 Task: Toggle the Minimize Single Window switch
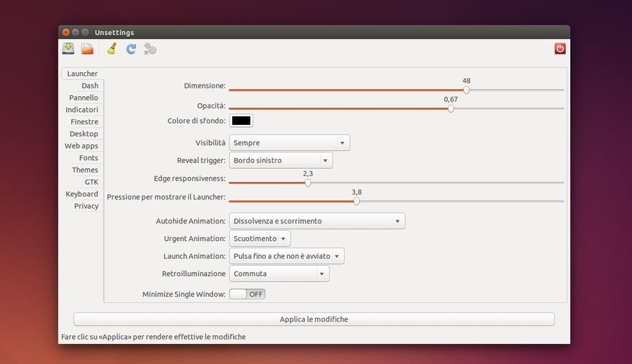[x=247, y=294]
